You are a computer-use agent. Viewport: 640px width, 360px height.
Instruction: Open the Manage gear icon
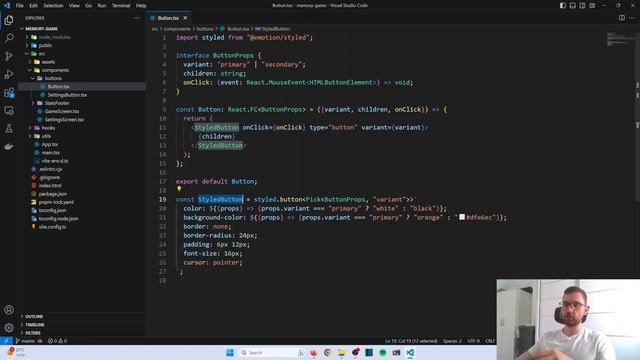[9, 328]
